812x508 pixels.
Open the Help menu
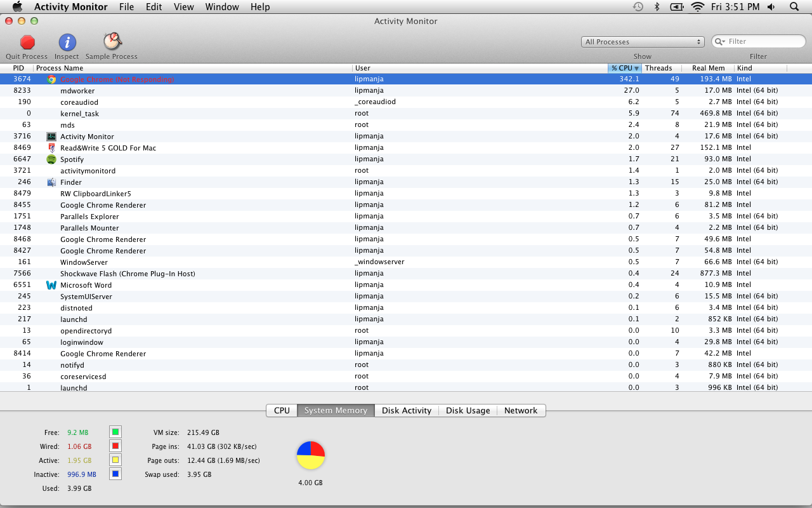click(260, 6)
